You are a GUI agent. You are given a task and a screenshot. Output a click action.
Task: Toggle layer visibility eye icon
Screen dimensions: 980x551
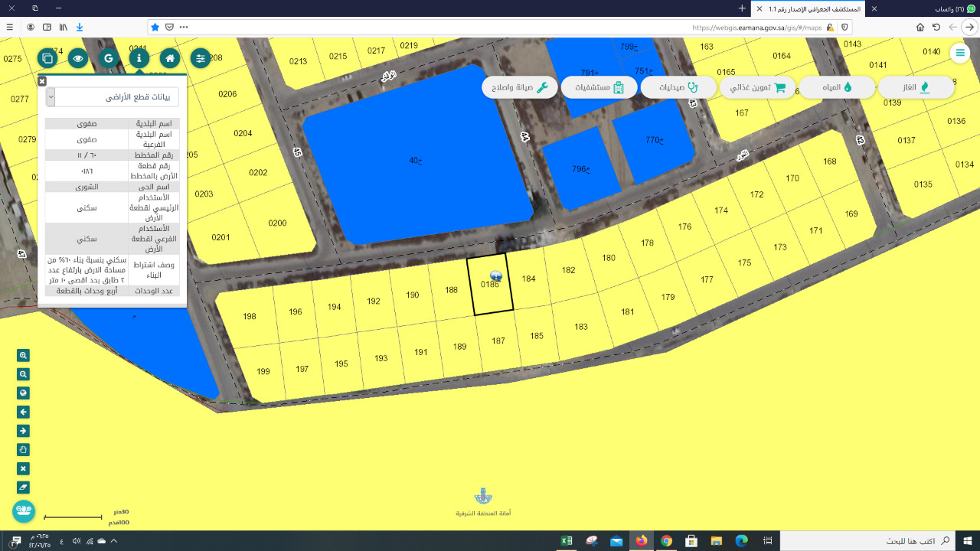pyautogui.click(x=78, y=58)
